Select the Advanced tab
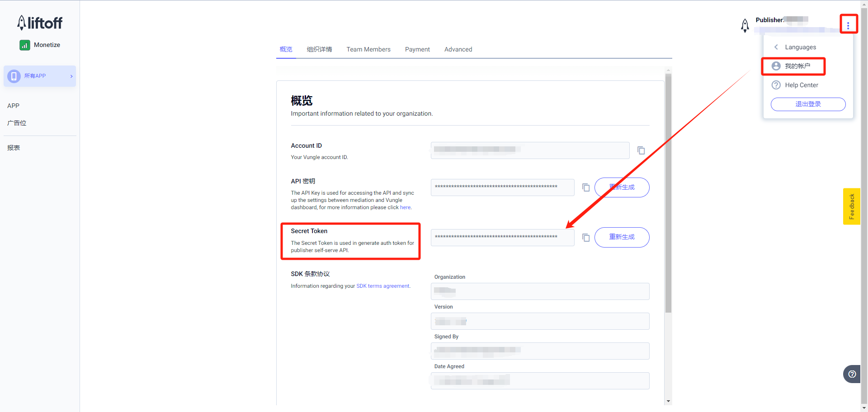868x412 pixels. pos(458,49)
